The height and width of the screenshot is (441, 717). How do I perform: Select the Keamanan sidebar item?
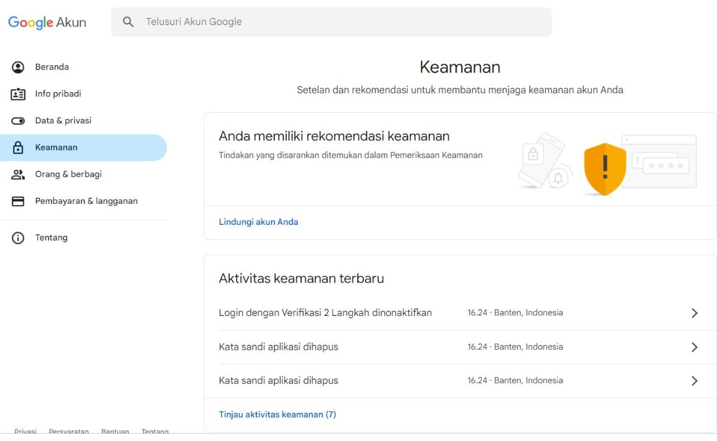[x=83, y=147]
